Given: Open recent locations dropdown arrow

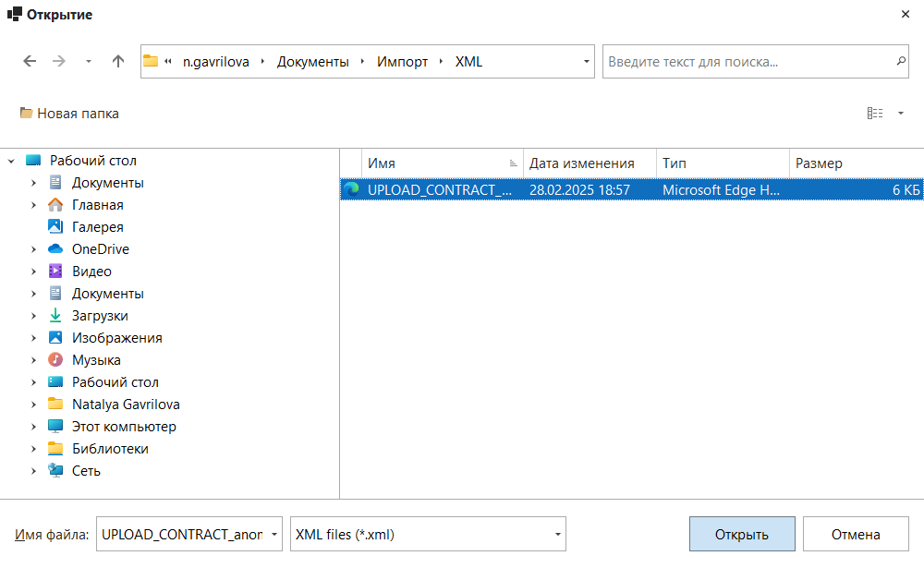Looking at the screenshot, I should [89, 62].
